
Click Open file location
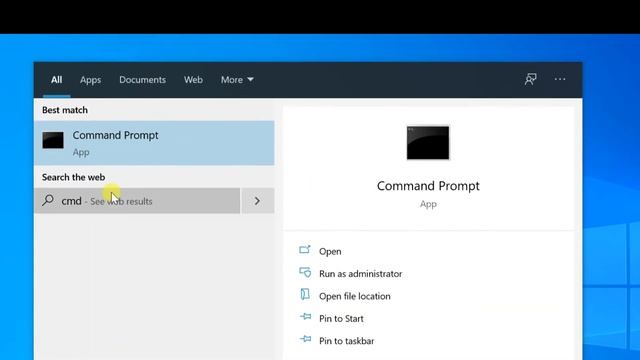point(355,296)
